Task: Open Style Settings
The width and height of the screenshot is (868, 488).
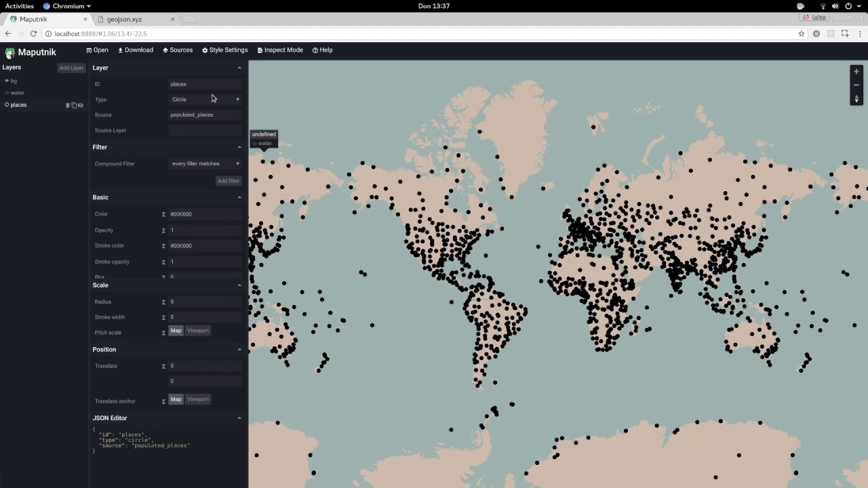Action: [x=225, y=50]
